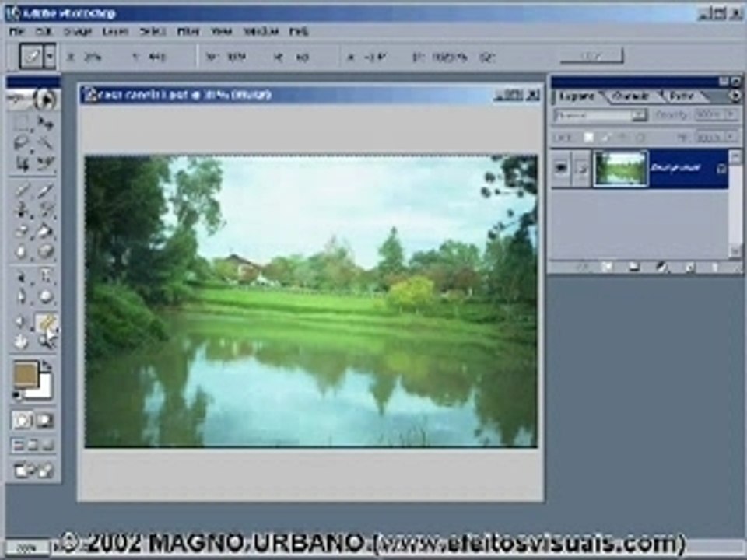Select the Notes tool
Image resolution: width=747 pixels, height=560 pixels.
coord(21,322)
